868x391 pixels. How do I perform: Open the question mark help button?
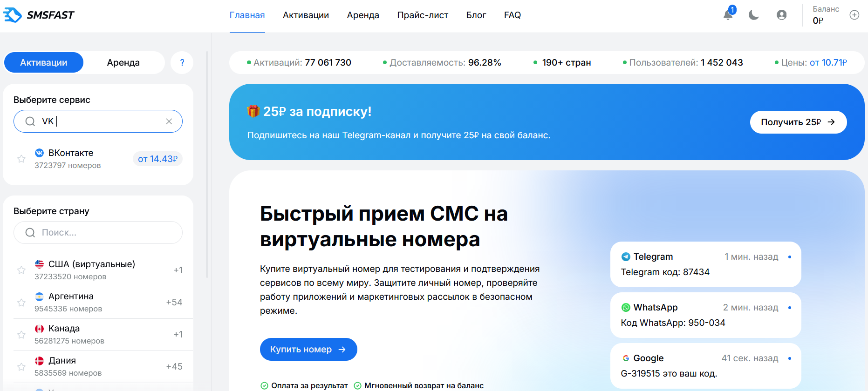[182, 62]
